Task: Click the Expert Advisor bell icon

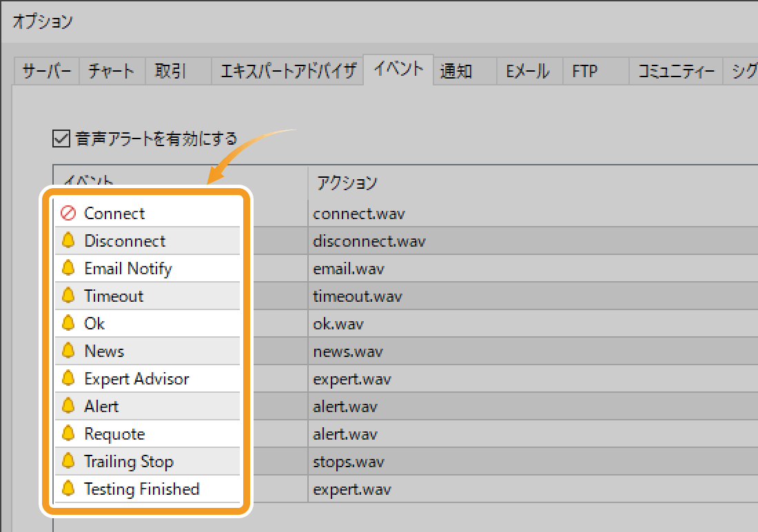Action: pos(68,379)
